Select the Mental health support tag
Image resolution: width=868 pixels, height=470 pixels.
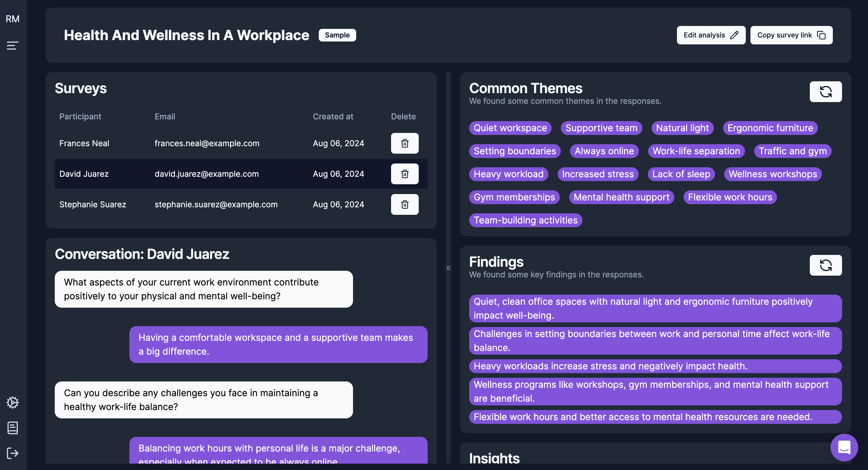[x=621, y=197]
